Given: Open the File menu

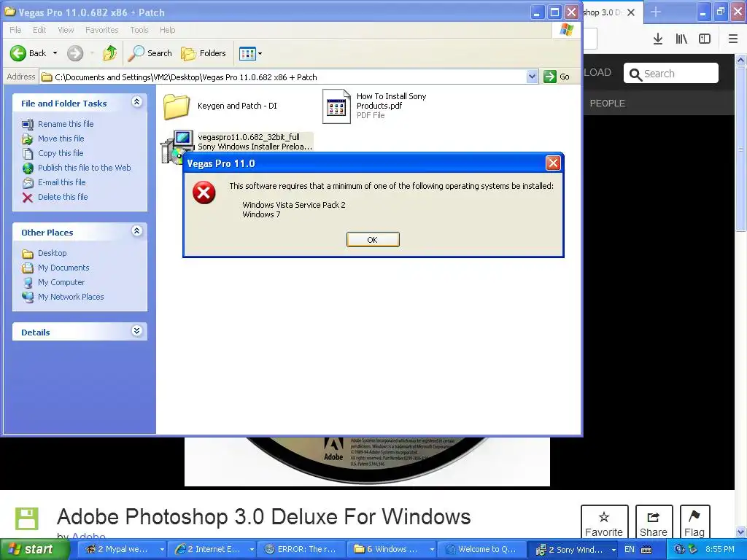Looking at the screenshot, I should click(15, 30).
